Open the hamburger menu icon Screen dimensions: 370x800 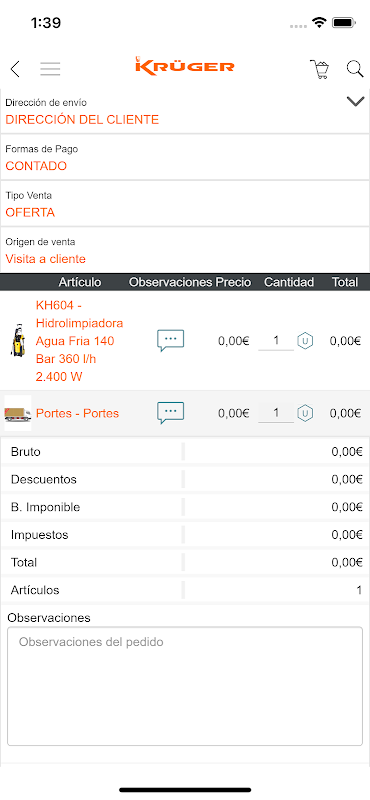pyautogui.click(x=50, y=68)
